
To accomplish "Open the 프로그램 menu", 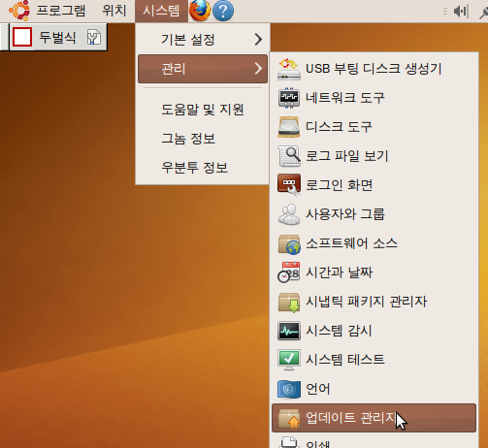I will tap(61, 11).
